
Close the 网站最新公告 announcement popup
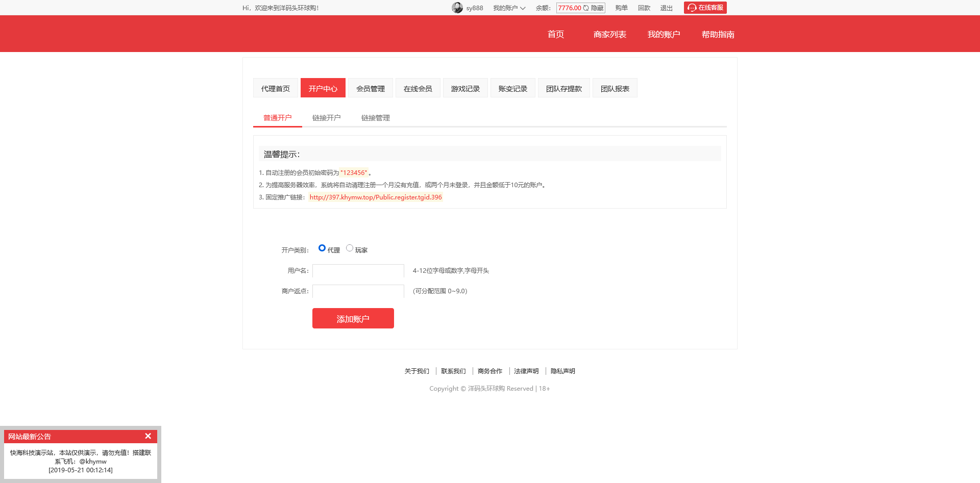(x=148, y=436)
